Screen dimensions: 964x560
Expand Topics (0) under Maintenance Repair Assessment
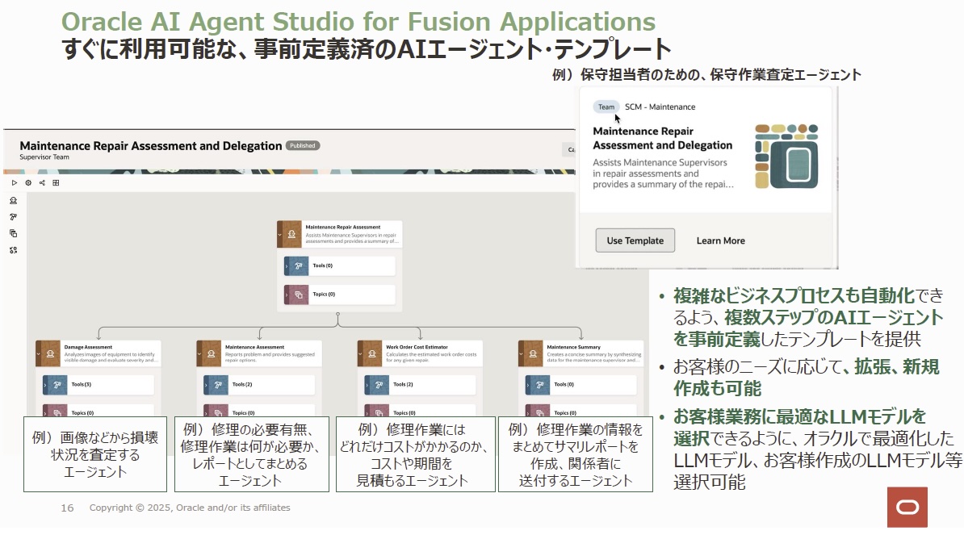pyautogui.click(x=287, y=295)
